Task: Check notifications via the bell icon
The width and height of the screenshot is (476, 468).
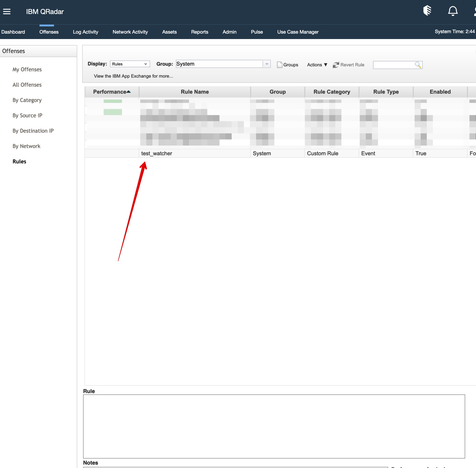Action: (x=453, y=11)
